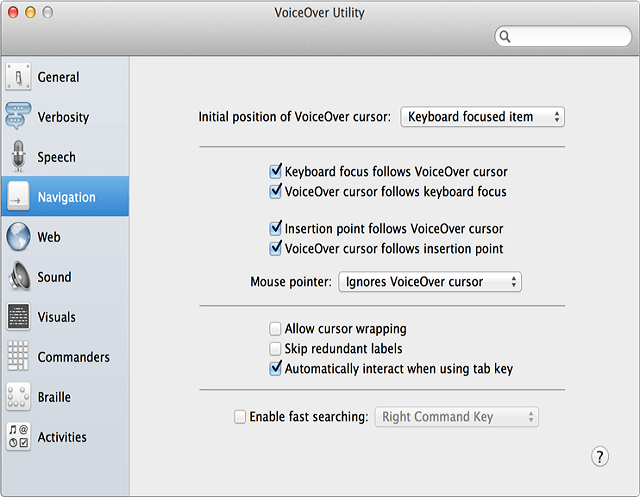
Task: Click the search field in the toolbar
Action: pyautogui.click(x=564, y=37)
